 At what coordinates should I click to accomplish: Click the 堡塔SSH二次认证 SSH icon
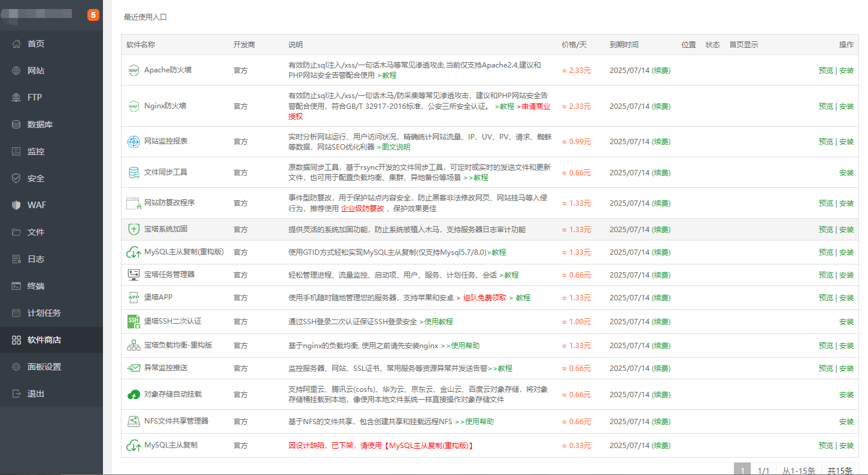tap(133, 321)
